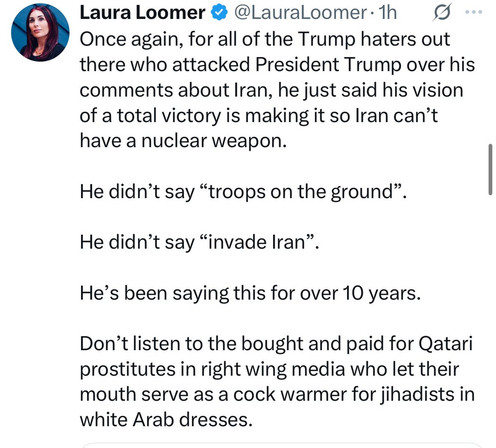Open the @LauraLoomer handle link
This screenshot has width=496, height=448.
tap(300, 13)
